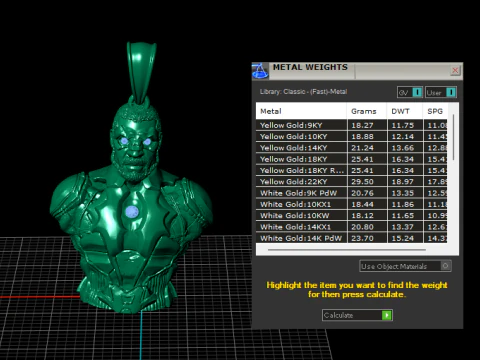Select Yellow Gold:18KY R... row
Image resolution: width=480 pixels, height=360 pixels.
point(352,170)
